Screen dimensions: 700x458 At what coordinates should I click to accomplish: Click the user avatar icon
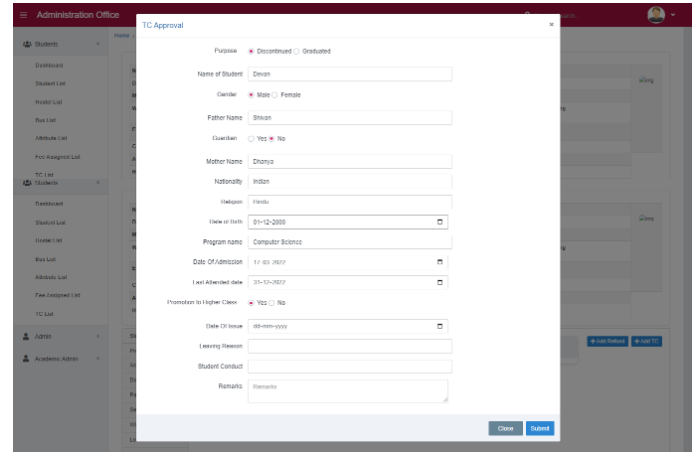656,15
